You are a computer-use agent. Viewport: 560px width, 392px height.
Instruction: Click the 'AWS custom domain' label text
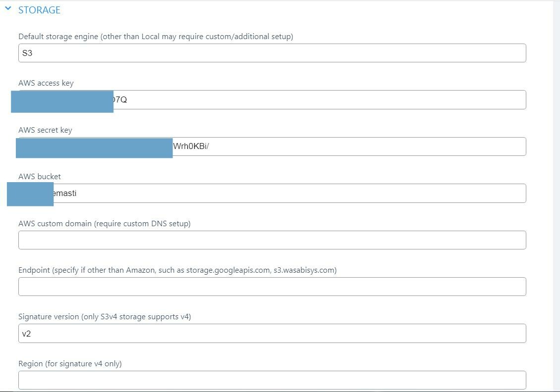tap(105, 224)
